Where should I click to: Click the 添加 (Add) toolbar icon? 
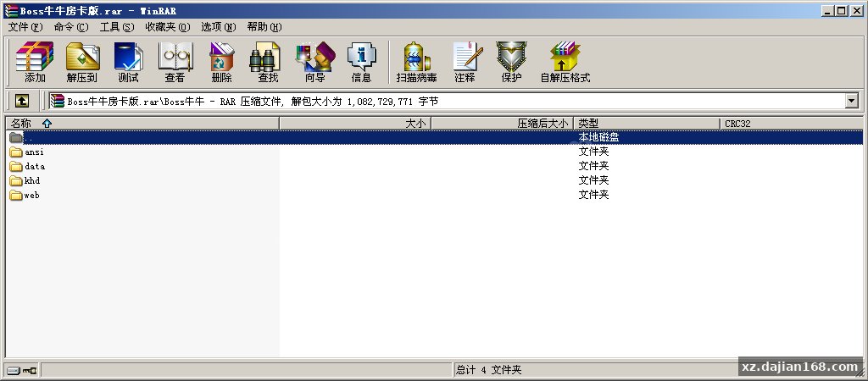click(35, 62)
